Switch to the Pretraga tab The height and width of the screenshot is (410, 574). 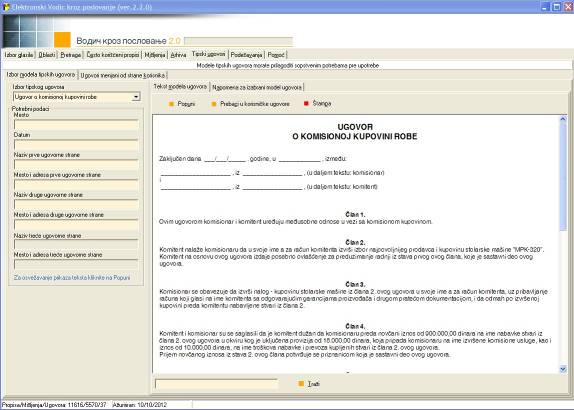(x=71, y=55)
